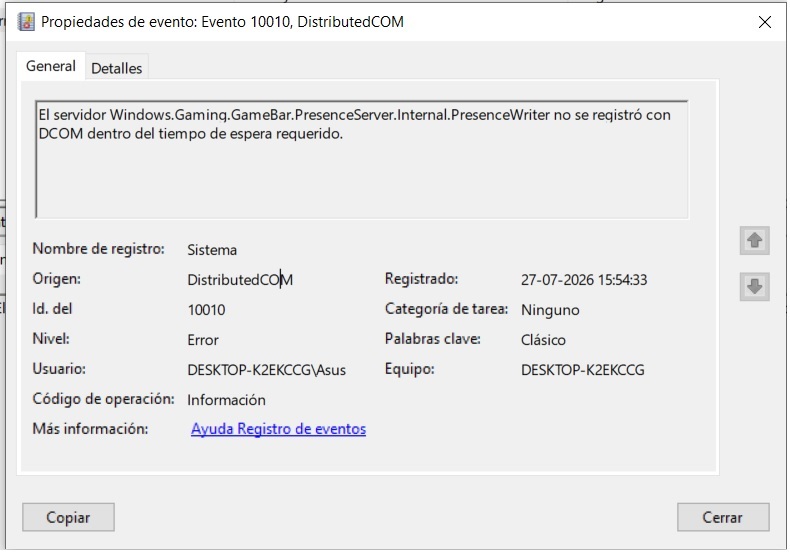Go to previous event with up arrow

[754, 240]
